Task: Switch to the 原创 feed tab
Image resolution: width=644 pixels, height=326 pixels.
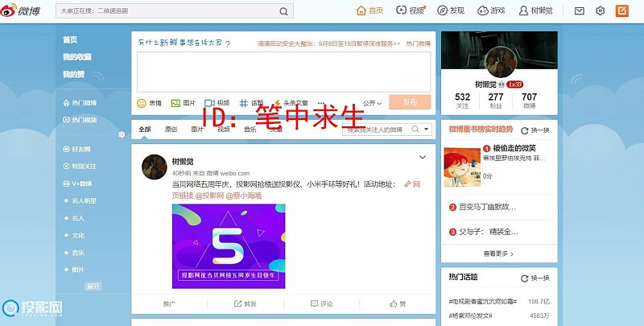Action: tap(171, 130)
